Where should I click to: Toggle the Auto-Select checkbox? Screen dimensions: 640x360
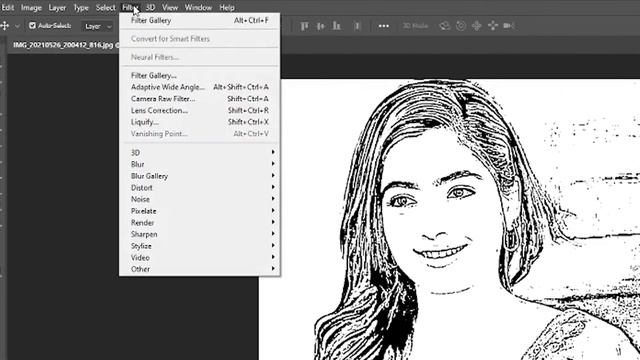click(32, 26)
